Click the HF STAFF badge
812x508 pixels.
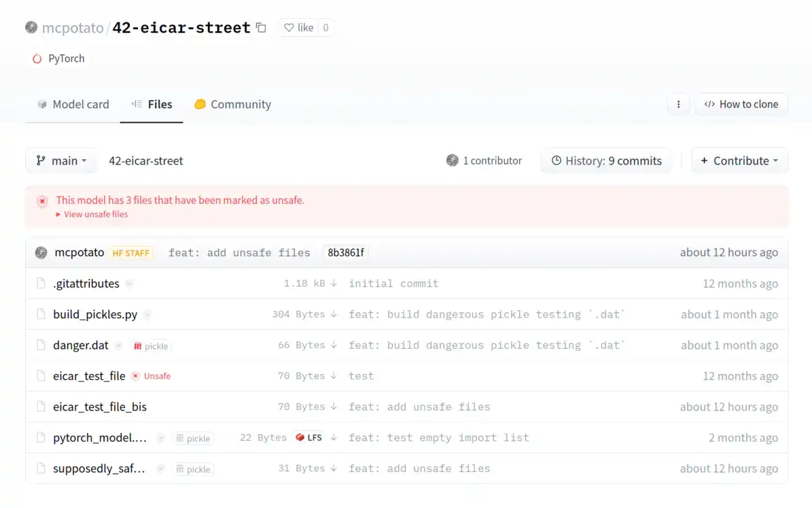131,253
